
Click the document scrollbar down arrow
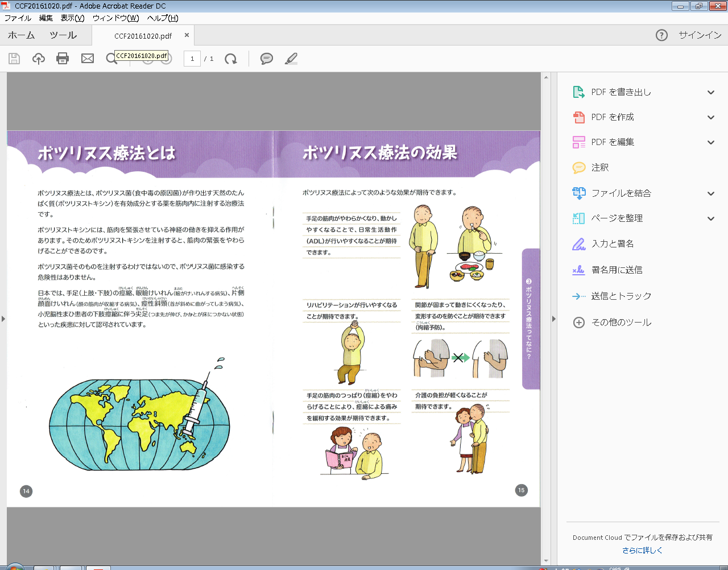(546, 560)
